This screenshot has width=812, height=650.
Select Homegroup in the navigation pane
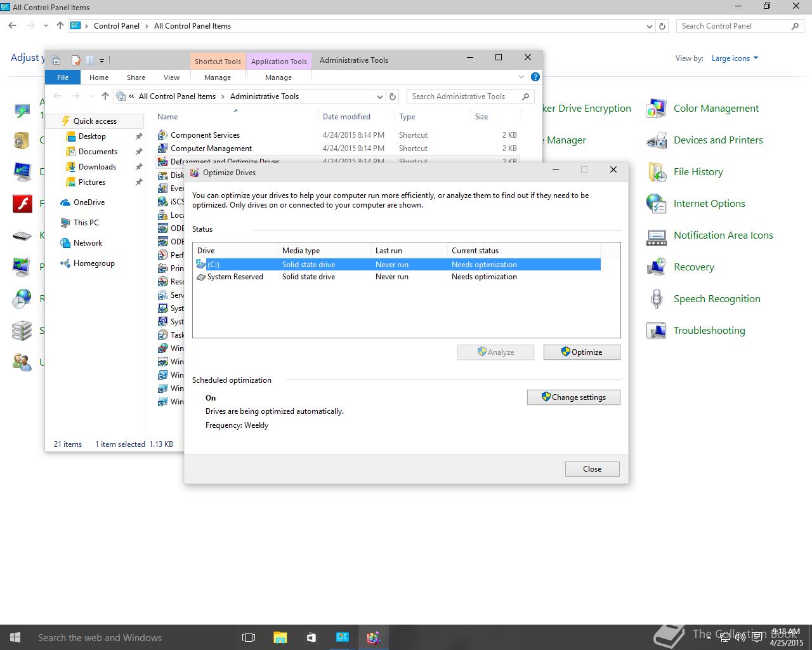(x=94, y=263)
